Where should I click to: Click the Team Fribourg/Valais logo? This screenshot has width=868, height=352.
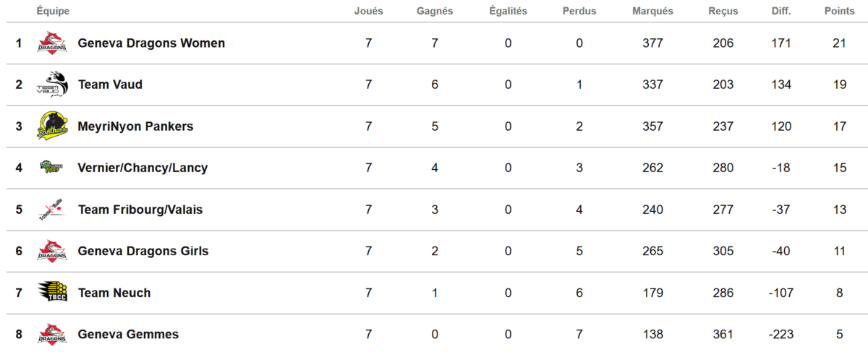pos(52,210)
